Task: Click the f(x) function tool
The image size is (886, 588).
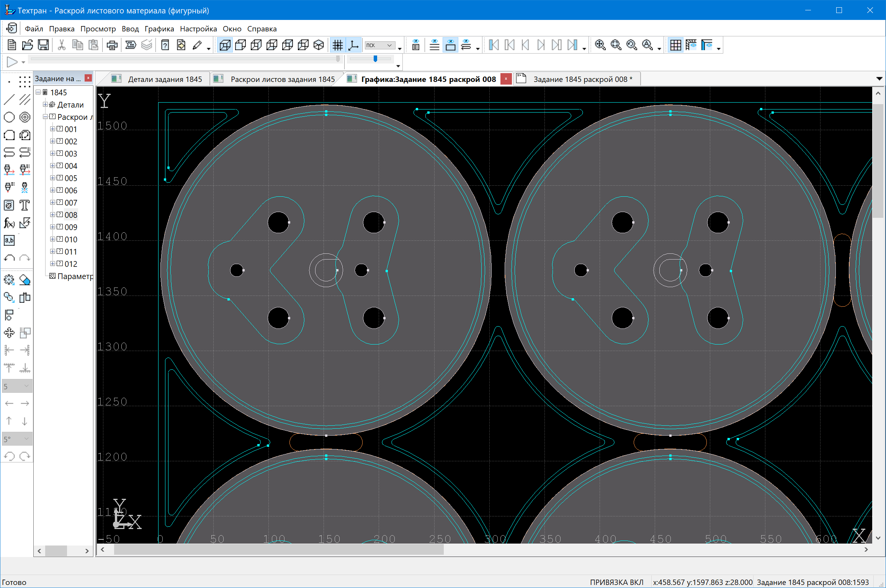Action: [x=9, y=223]
